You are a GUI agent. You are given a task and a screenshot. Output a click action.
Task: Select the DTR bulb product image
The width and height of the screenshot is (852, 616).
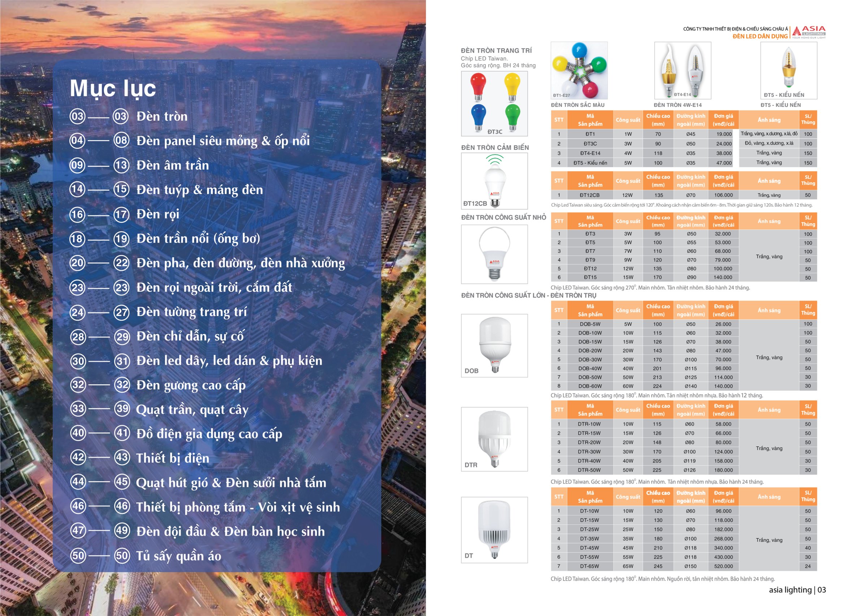[x=494, y=438]
